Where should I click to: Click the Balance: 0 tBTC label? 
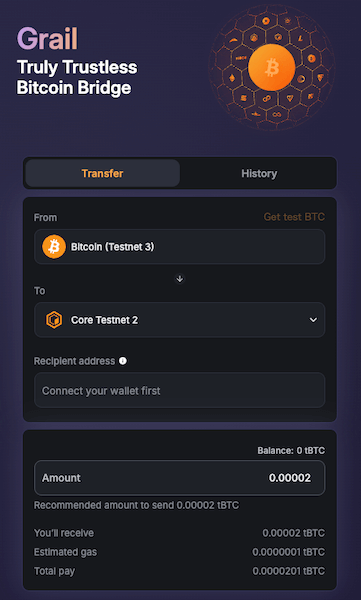(x=291, y=451)
